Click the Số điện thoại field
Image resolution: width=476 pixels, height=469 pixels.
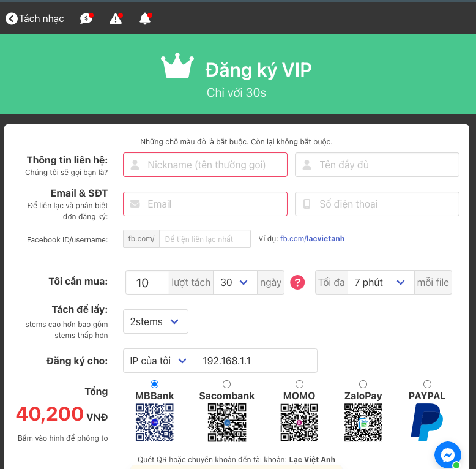tap(377, 204)
